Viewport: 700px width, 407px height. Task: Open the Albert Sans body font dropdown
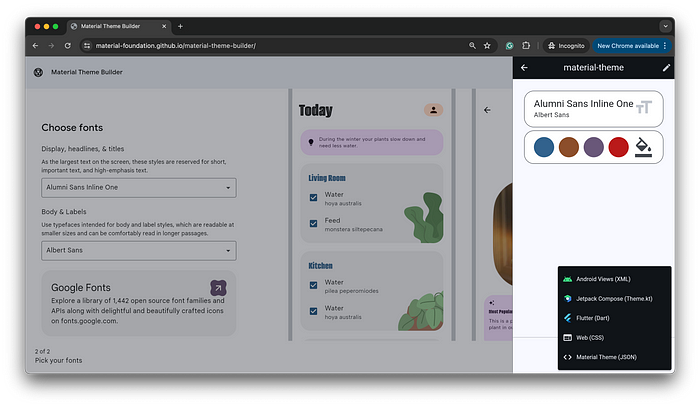[139, 251]
